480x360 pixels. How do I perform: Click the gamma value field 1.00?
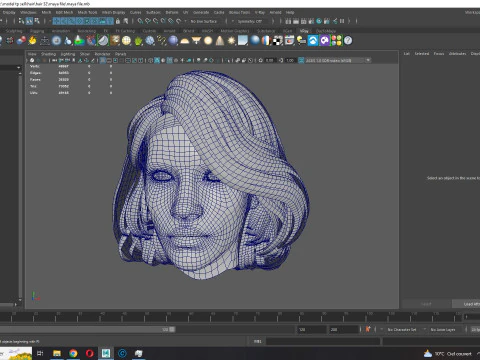pyautogui.click(x=290, y=60)
